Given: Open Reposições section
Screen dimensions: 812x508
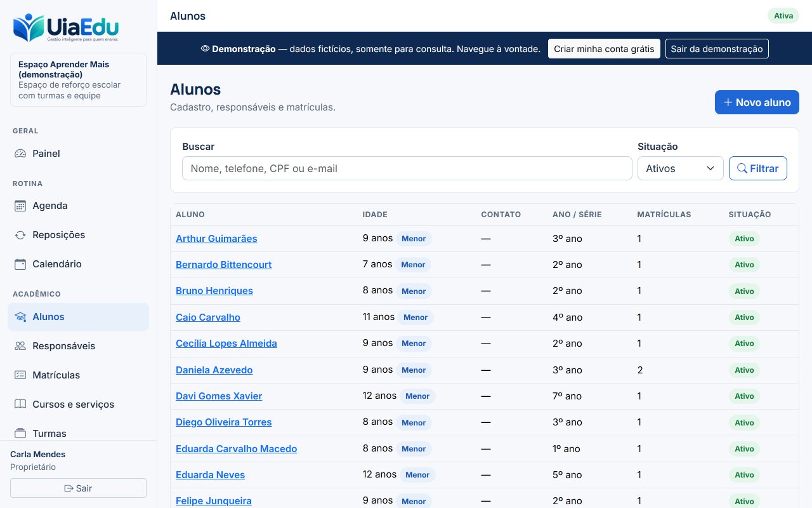Looking at the screenshot, I should pos(78,235).
